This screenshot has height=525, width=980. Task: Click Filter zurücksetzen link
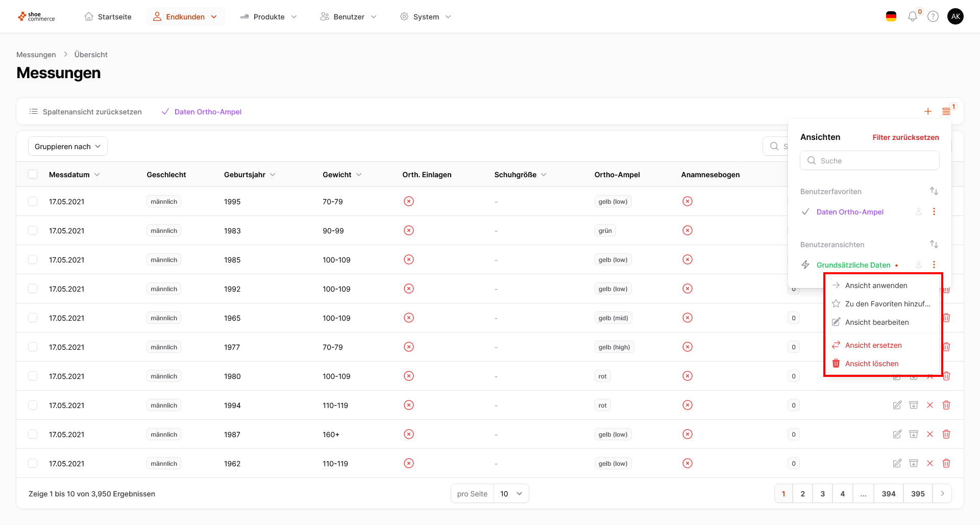point(905,137)
